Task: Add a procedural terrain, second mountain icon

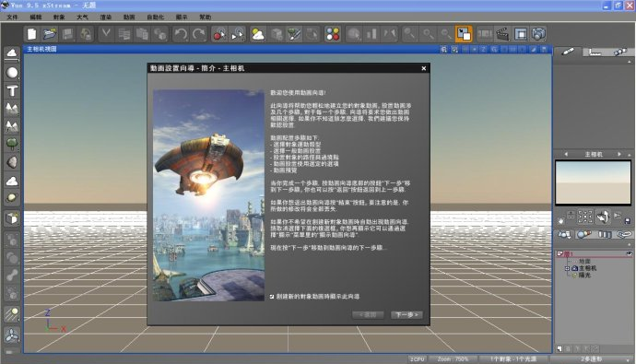Action: (12, 126)
